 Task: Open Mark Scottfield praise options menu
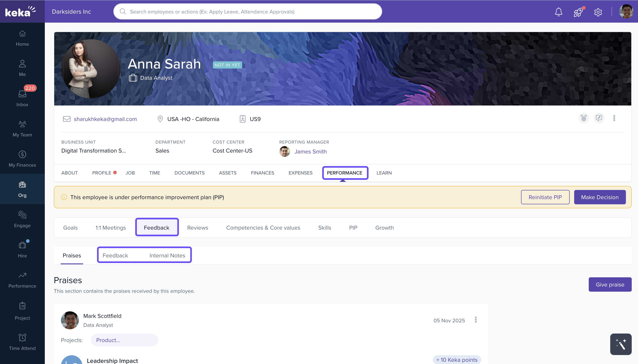(x=476, y=320)
